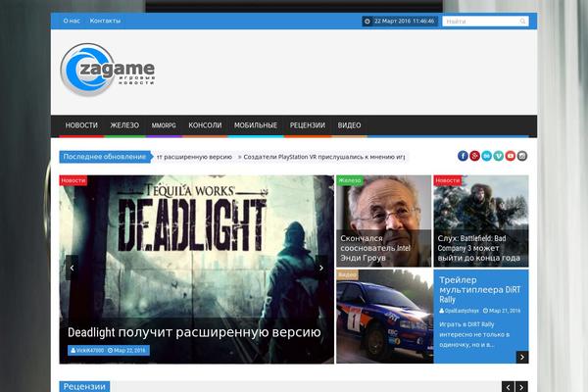Click Мар 22, 2016 date on Deadlight

[x=126, y=351]
